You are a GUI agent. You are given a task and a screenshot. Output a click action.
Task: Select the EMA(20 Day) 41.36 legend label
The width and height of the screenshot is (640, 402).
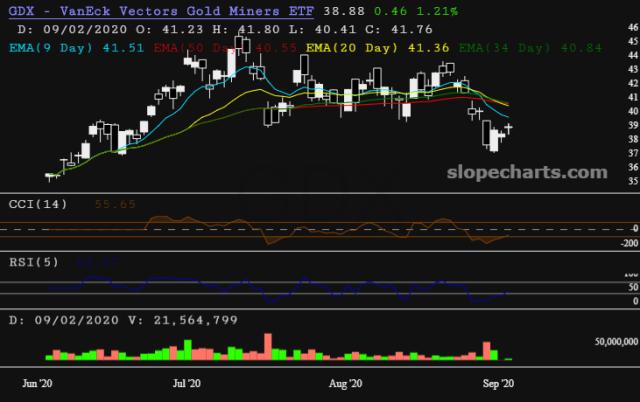pos(378,48)
